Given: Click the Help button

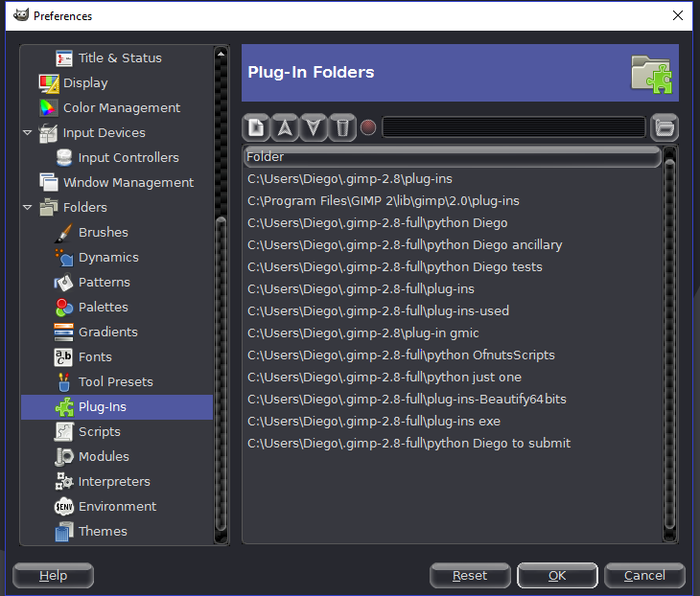Looking at the screenshot, I should tap(53, 576).
